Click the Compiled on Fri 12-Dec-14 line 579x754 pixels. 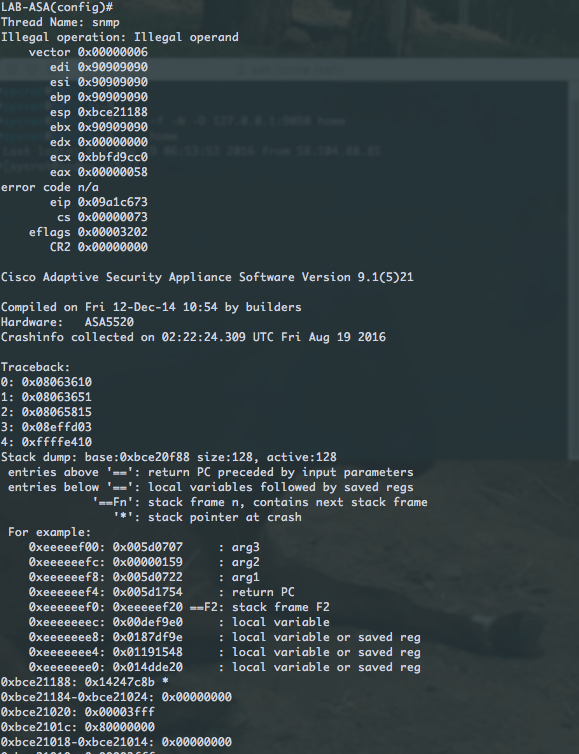point(151,307)
